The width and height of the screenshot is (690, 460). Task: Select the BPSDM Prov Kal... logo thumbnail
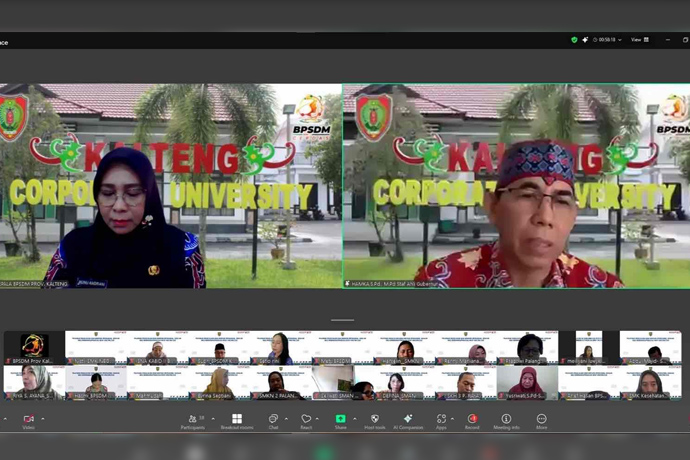coord(34,348)
